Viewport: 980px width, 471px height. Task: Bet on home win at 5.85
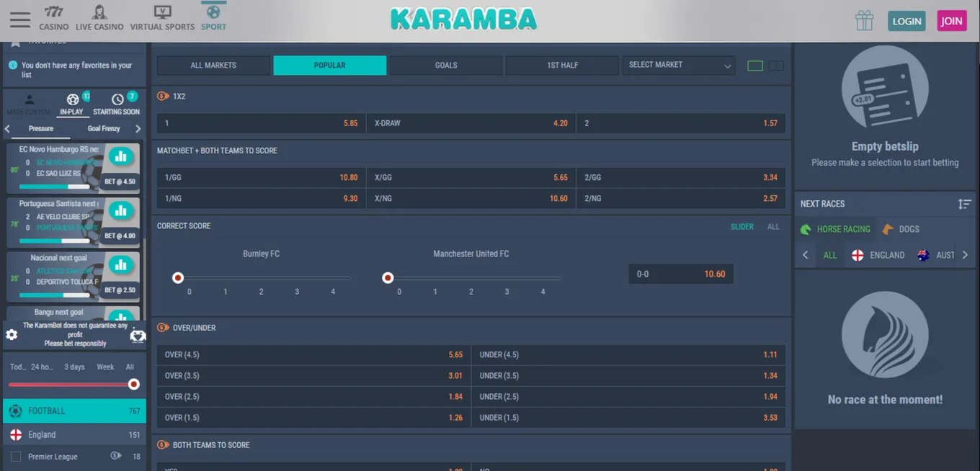[x=261, y=123]
